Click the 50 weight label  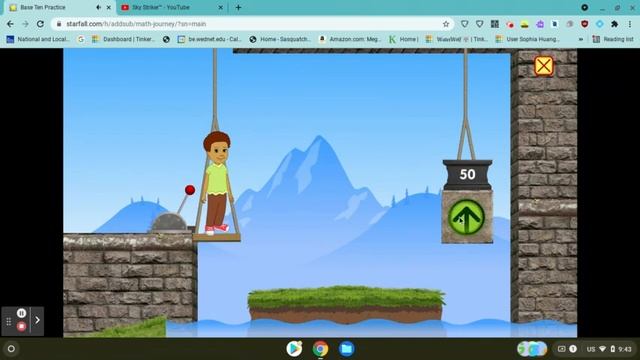click(x=467, y=174)
